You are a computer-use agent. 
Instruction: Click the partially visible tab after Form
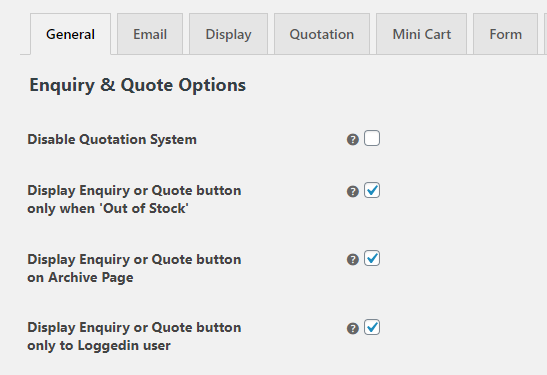(x=545, y=34)
